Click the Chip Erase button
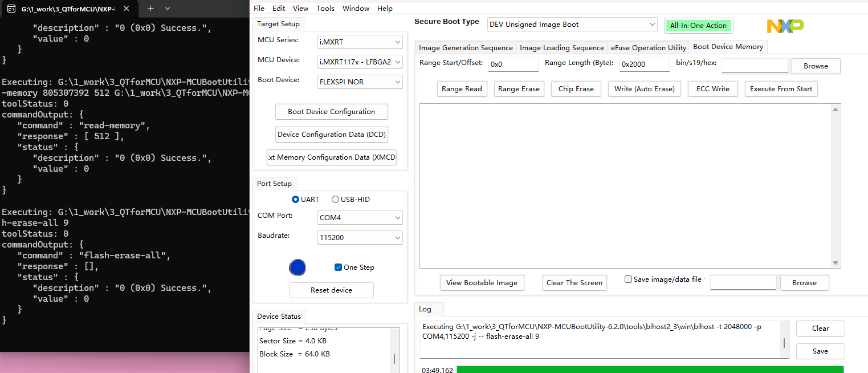Image resolution: width=868 pixels, height=373 pixels. point(576,88)
